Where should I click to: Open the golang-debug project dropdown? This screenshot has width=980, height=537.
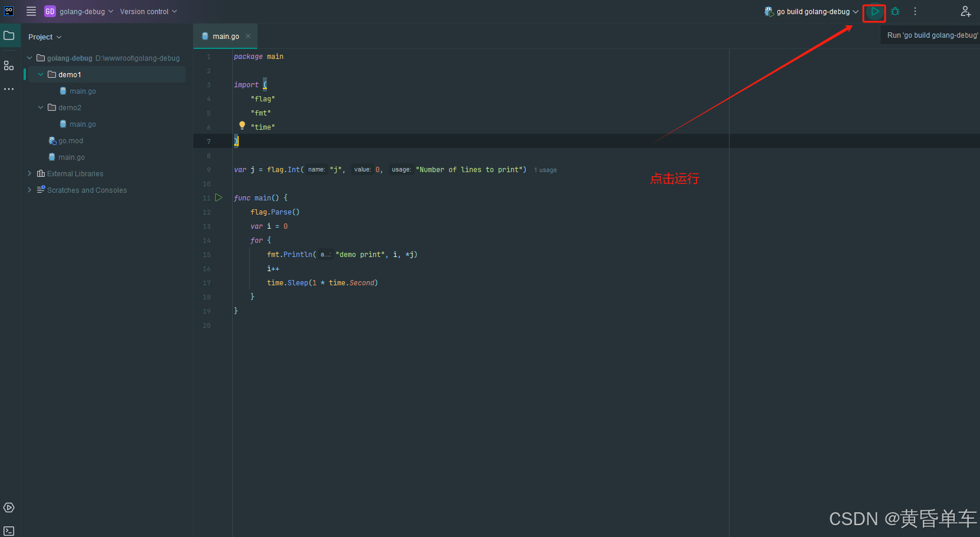[86, 11]
